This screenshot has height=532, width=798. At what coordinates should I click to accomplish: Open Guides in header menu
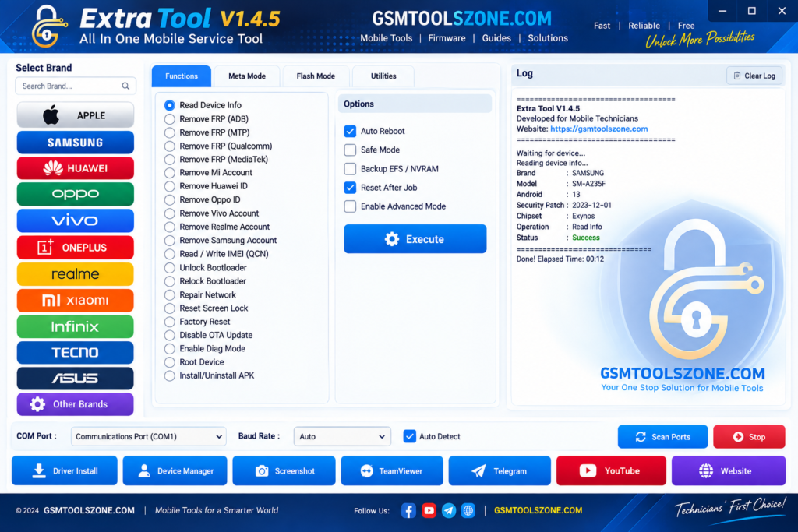coord(496,38)
